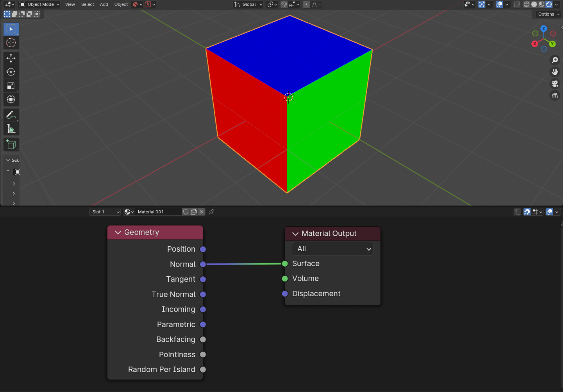Click the go to parent node tree arrow
This screenshot has height=392, width=563.
pyautogui.click(x=517, y=212)
